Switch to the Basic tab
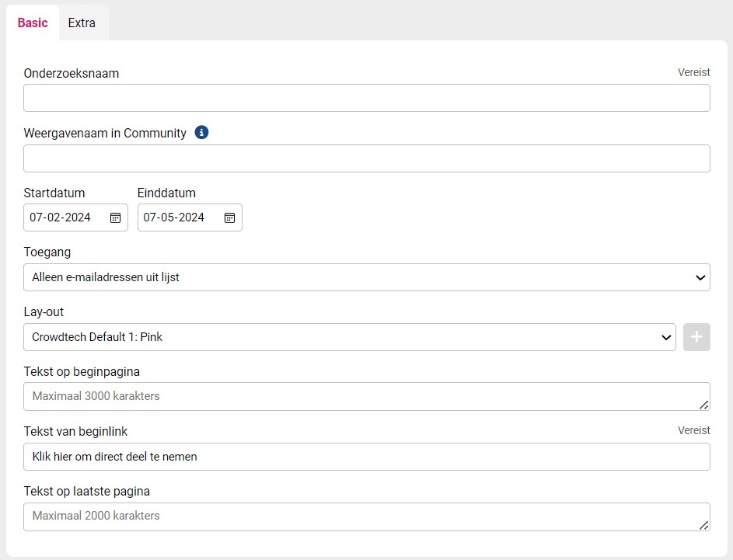733x560 pixels. pyautogui.click(x=33, y=23)
